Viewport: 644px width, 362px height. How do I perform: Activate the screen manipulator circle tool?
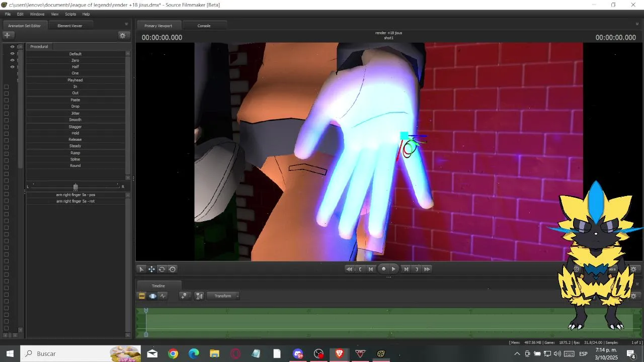173,269
